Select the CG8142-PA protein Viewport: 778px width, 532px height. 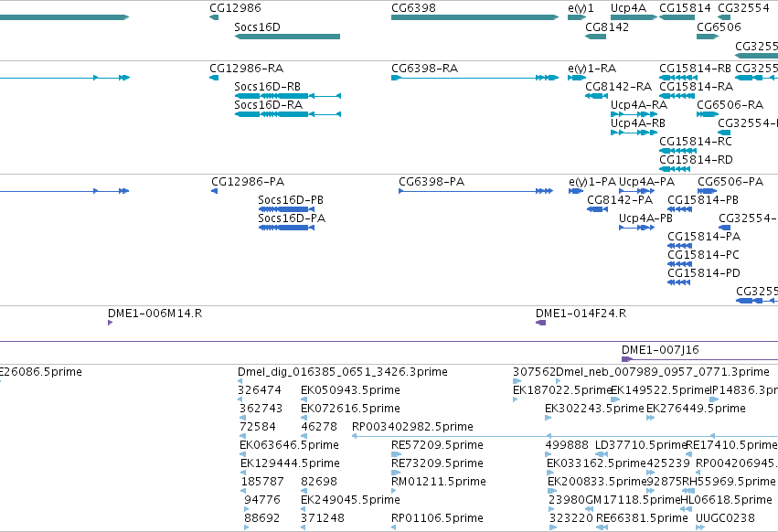[x=597, y=209]
